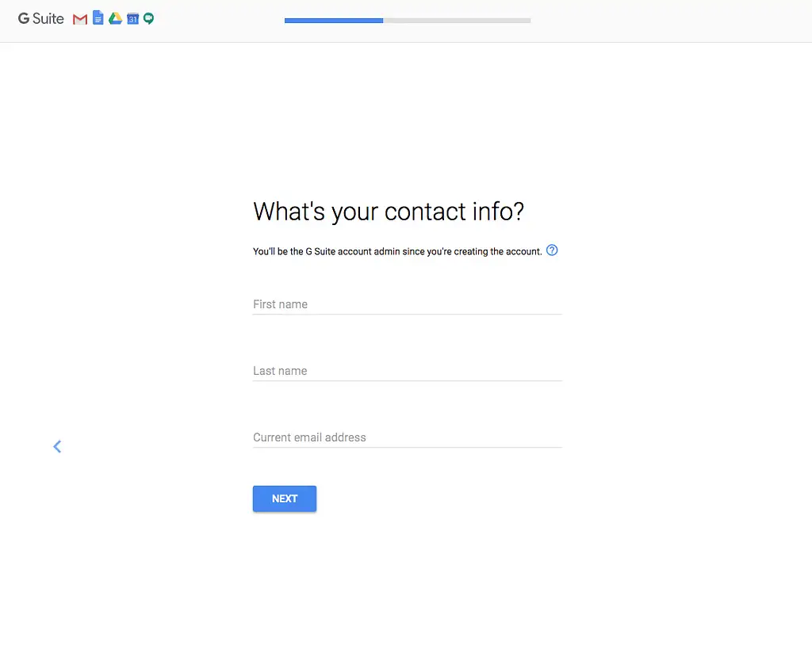Go back using the left chevron arrow
812x668 pixels.
[x=57, y=447]
